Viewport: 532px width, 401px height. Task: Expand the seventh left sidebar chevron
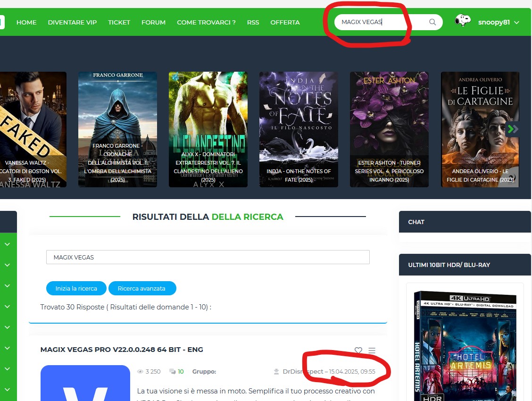pos(7,369)
